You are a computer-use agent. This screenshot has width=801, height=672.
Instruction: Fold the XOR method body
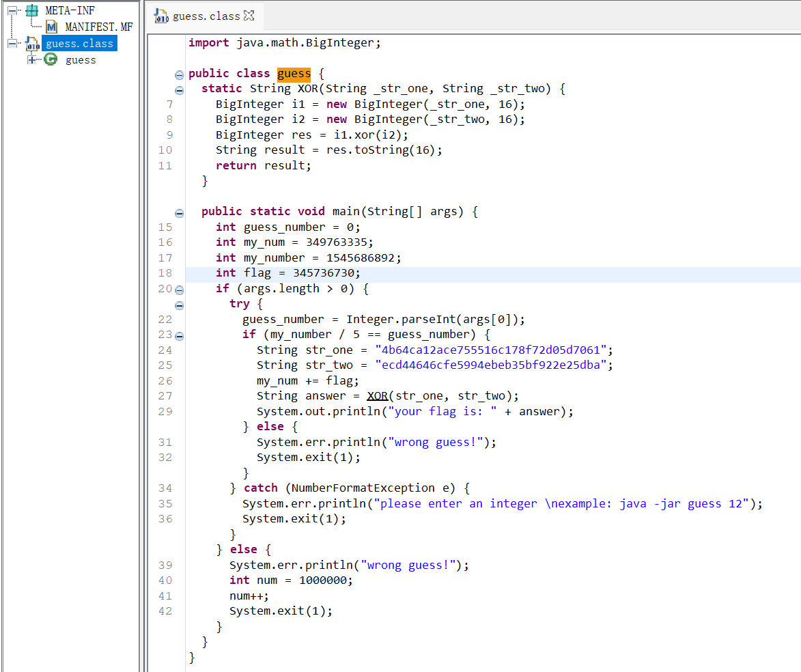(179, 89)
